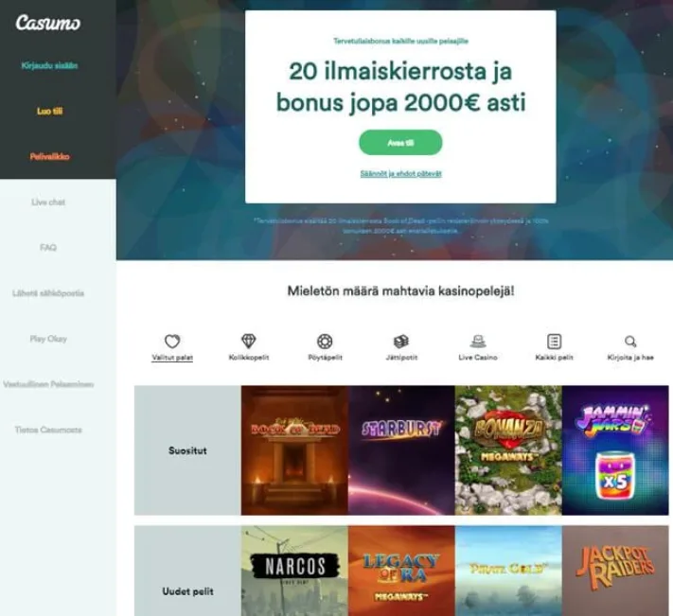The height and width of the screenshot is (616, 673).
Task: Open Live chat in sidebar
Action: tap(48, 202)
